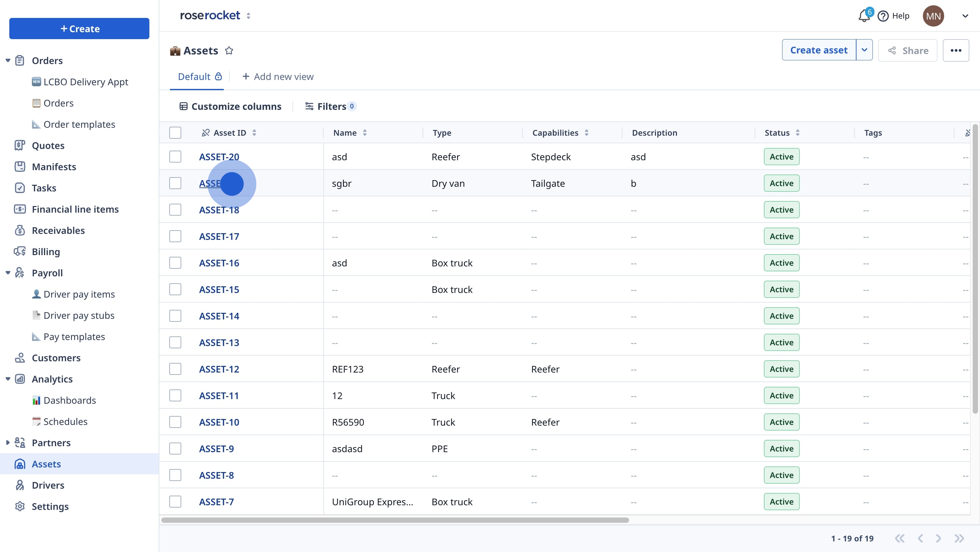Toggle the select-all header checkbox
The image size is (980, 552).
[175, 133]
